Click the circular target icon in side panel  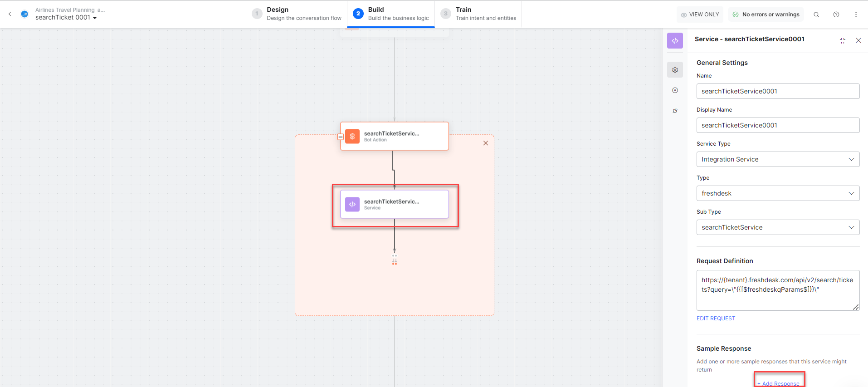tap(675, 90)
